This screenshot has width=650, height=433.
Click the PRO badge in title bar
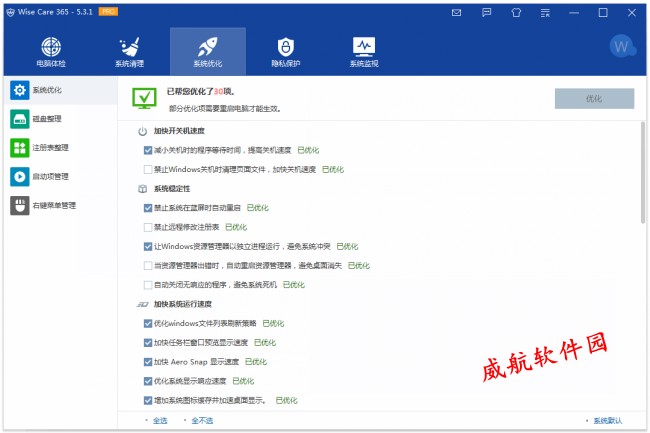108,12
